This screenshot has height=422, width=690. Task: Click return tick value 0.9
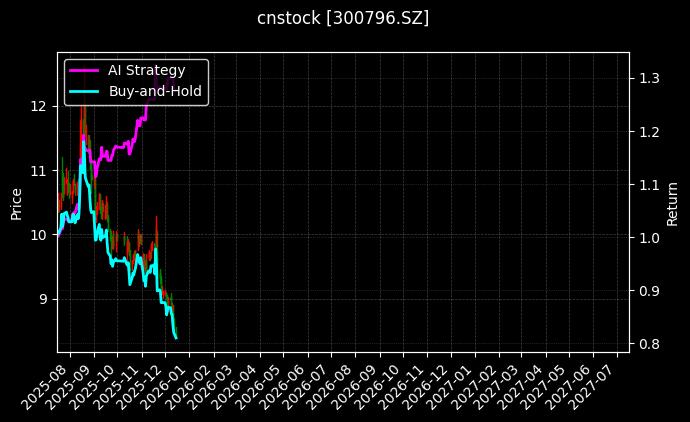tap(649, 291)
